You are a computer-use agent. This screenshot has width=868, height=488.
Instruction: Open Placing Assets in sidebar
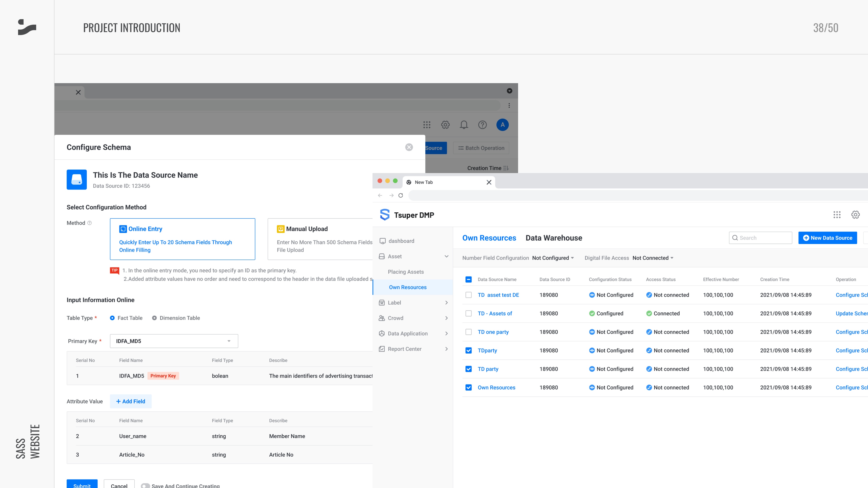[x=406, y=272]
